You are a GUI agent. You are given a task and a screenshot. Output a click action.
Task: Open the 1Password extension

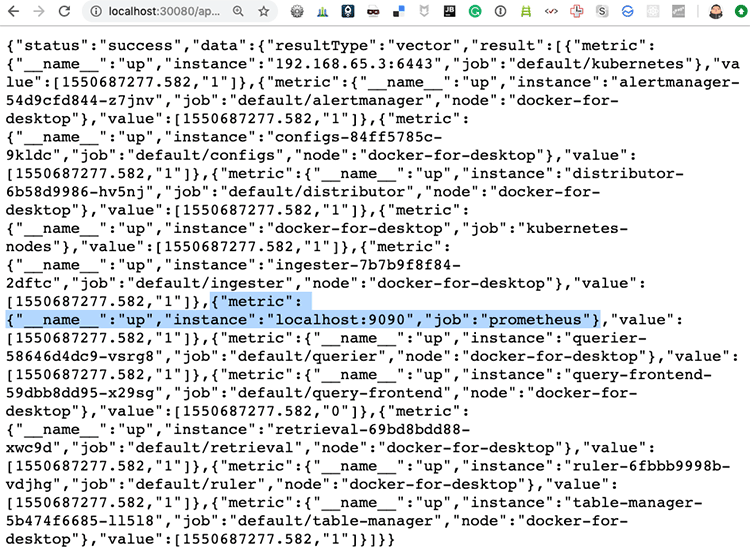pos(500,11)
